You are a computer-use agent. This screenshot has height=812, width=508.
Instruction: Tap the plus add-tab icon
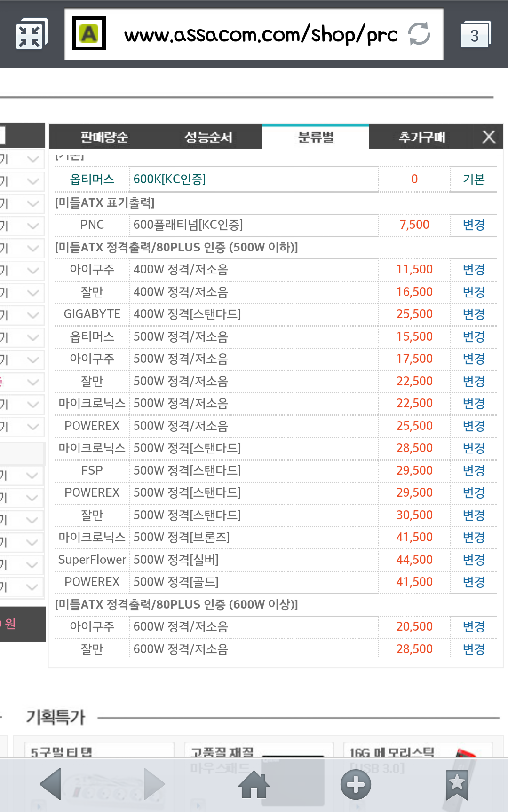[356, 784]
